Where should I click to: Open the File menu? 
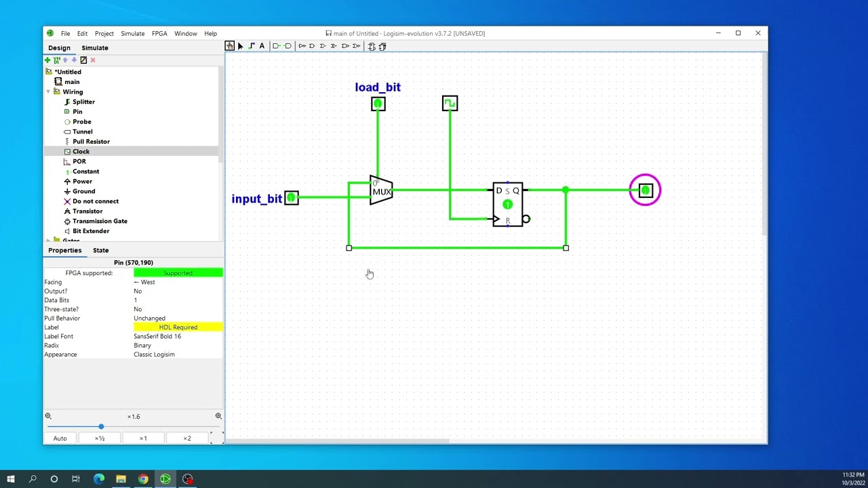tap(65, 33)
